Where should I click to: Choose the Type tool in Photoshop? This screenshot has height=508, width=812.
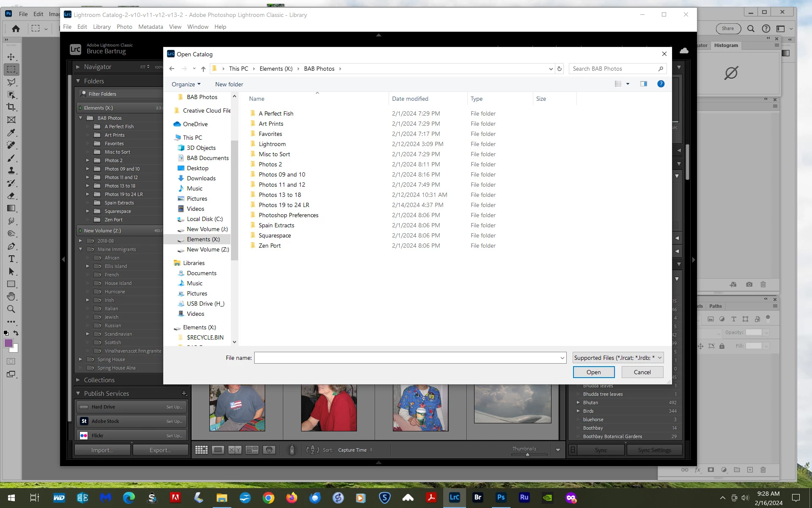click(x=11, y=259)
